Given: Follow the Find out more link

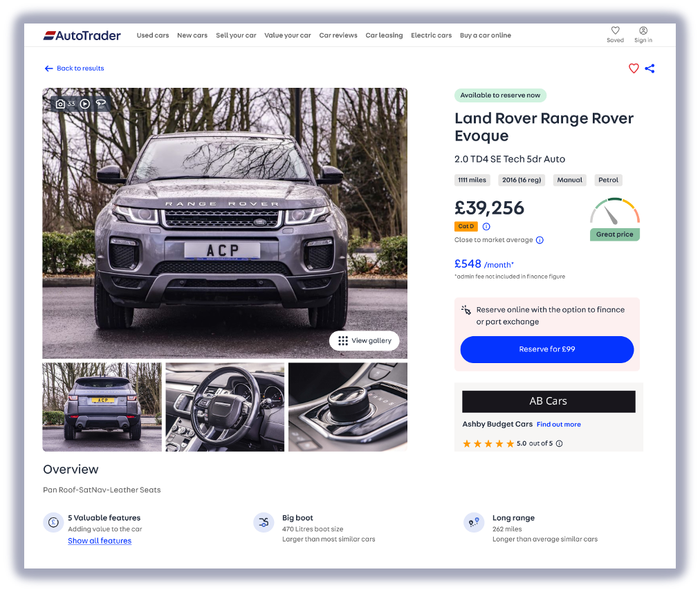Looking at the screenshot, I should click(558, 425).
